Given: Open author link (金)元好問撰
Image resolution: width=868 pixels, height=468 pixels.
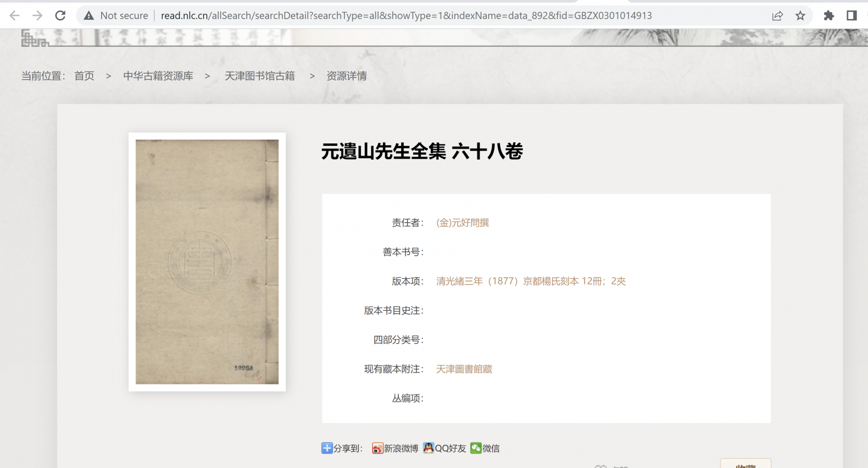Looking at the screenshot, I should click(x=462, y=222).
